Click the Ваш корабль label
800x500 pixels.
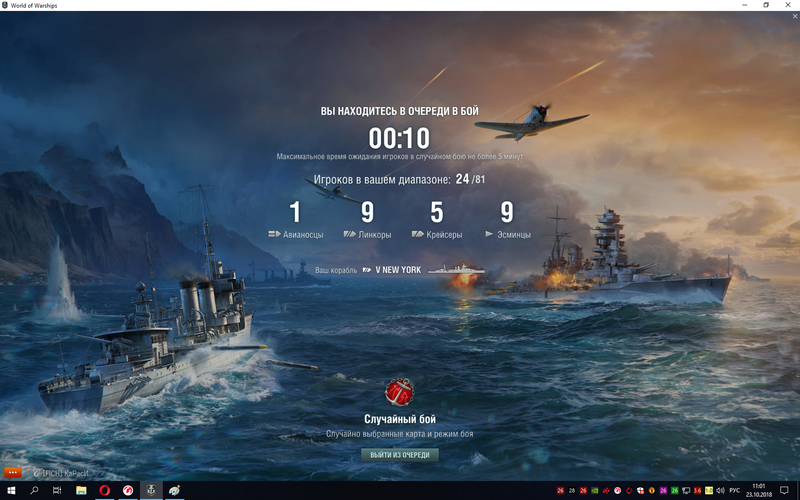(x=336, y=270)
